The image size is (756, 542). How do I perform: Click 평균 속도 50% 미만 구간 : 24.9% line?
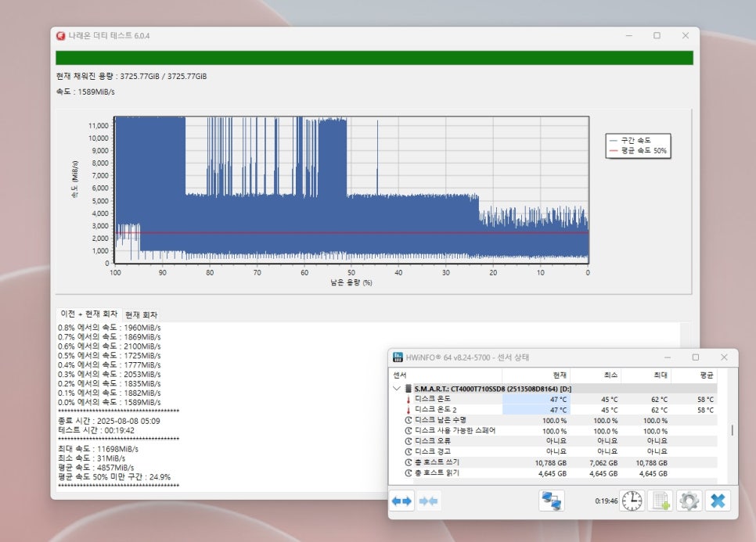114,477
